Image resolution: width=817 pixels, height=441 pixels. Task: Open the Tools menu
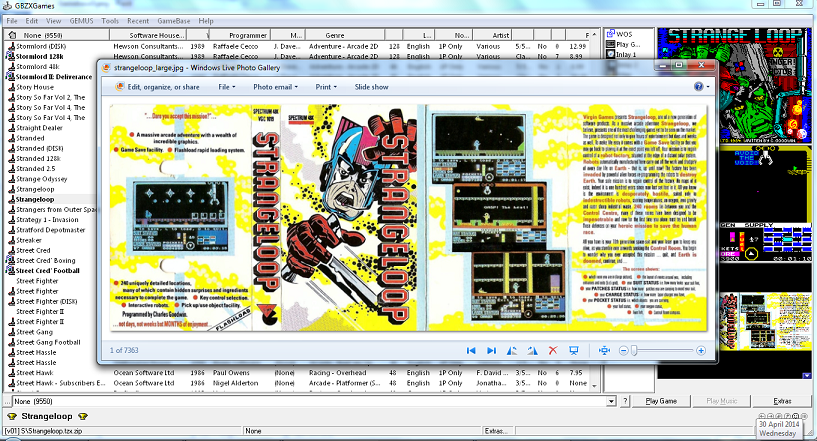pyautogui.click(x=110, y=21)
